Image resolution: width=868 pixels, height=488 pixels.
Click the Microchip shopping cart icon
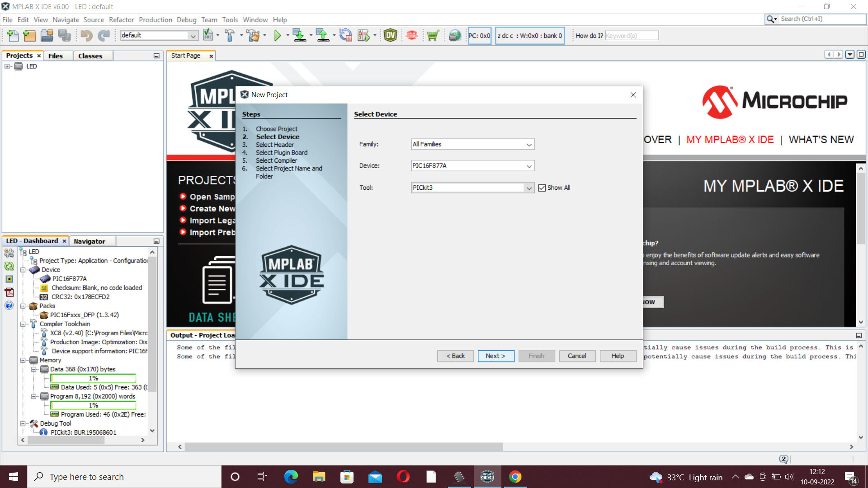(433, 36)
